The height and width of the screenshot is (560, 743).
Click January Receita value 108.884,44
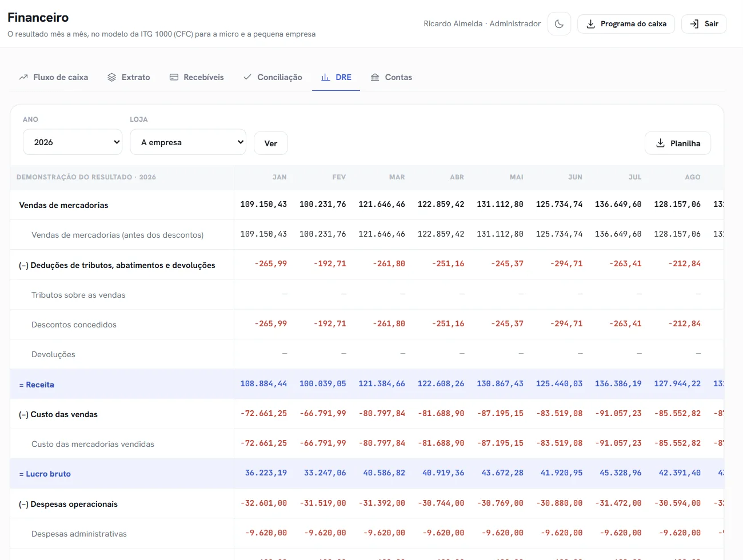click(263, 383)
